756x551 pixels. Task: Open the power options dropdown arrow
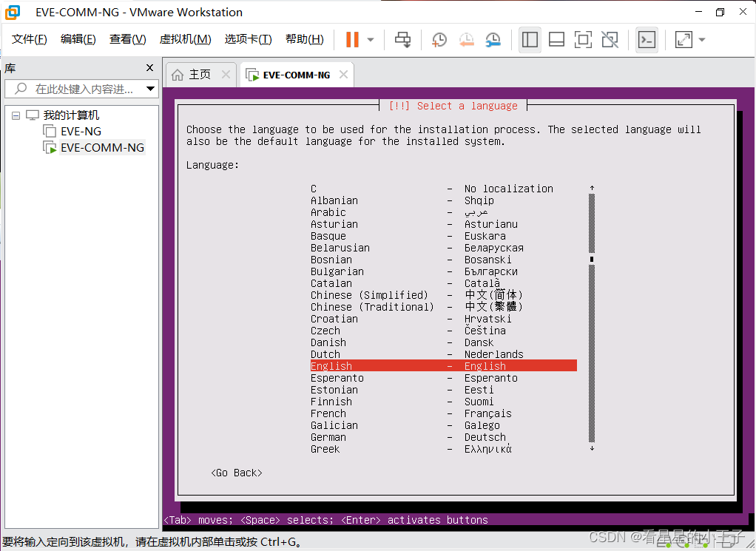click(x=371, y=39)
